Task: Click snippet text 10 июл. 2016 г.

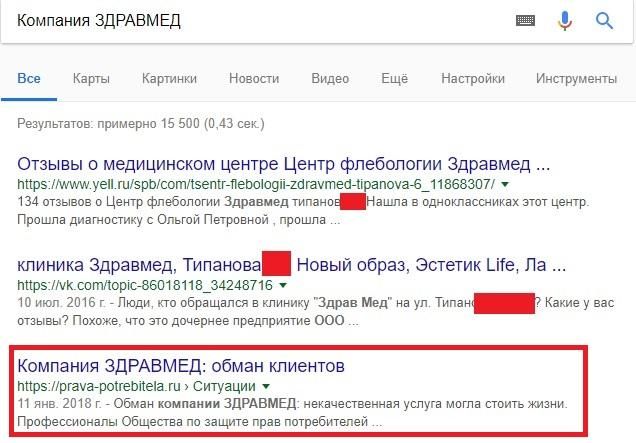Action: (x=62, y=303)
